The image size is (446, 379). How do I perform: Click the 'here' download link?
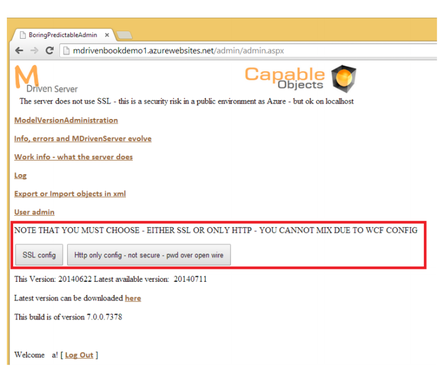click(133, 298)
